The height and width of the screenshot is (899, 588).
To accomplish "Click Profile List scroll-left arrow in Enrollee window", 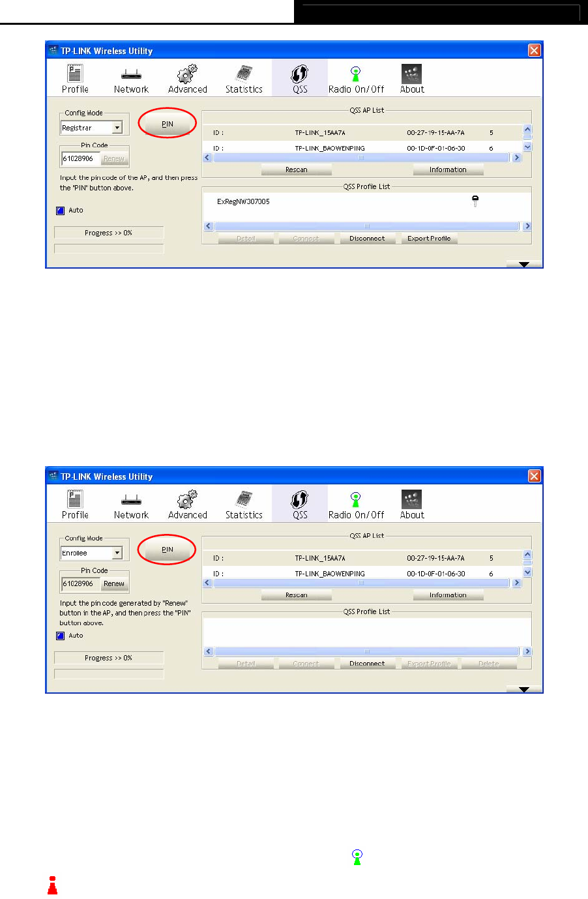I will pyautogui.click(x=209, y=651).
